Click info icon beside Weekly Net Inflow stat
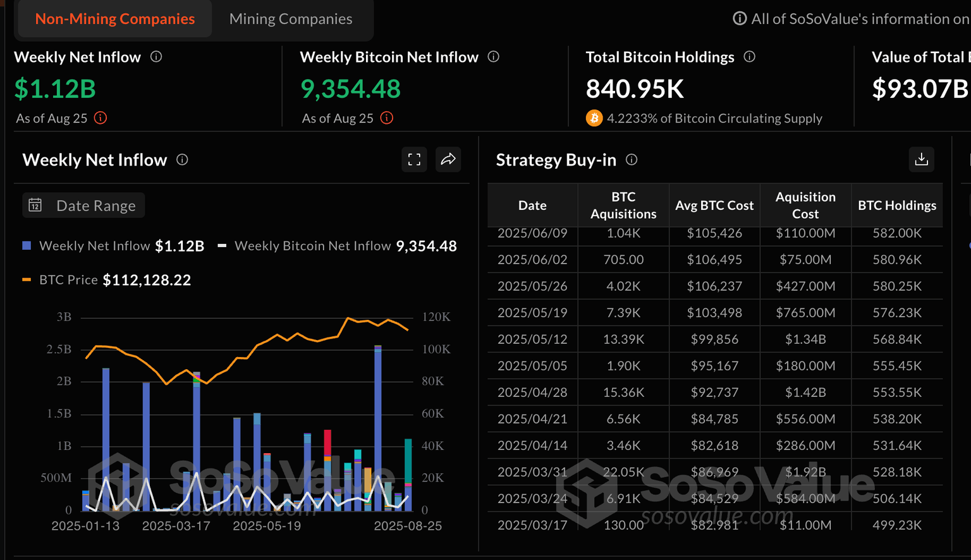This screenshot has height=560, width=971. click(x=156, y=57)
